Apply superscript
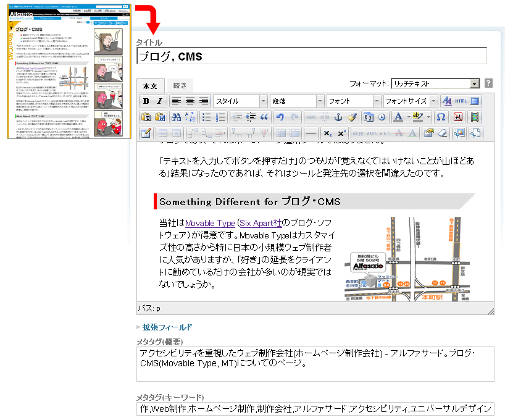 [341, 133]
